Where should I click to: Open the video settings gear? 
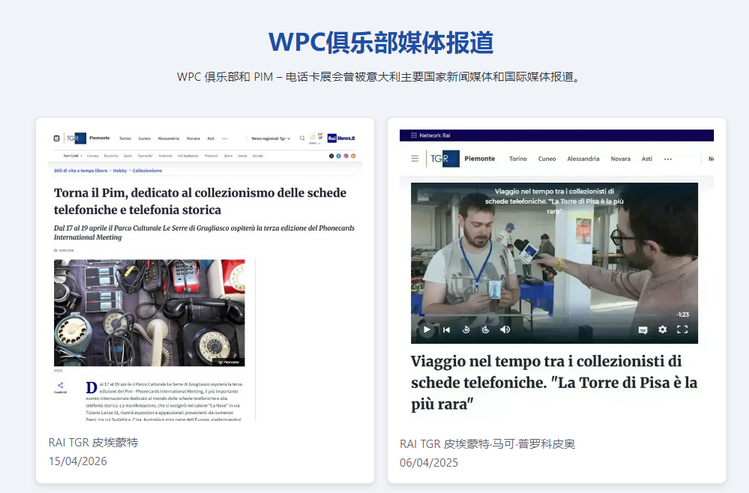[662, 329]
